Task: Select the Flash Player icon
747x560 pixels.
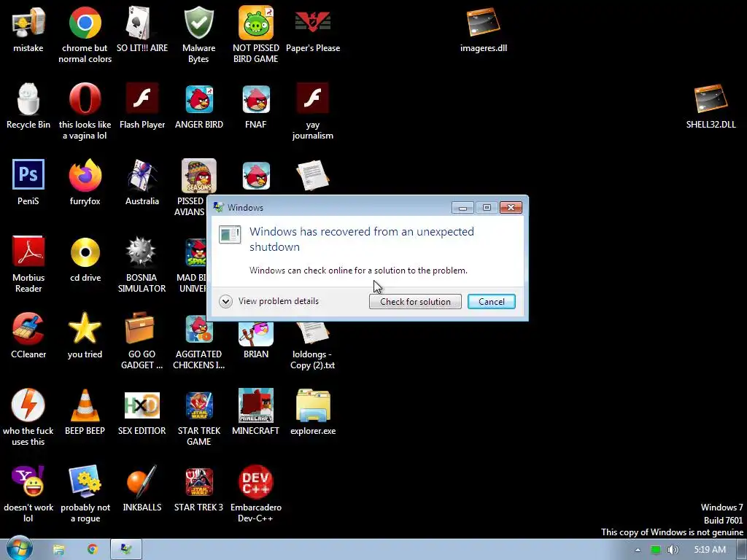Action: pos(142,99)
